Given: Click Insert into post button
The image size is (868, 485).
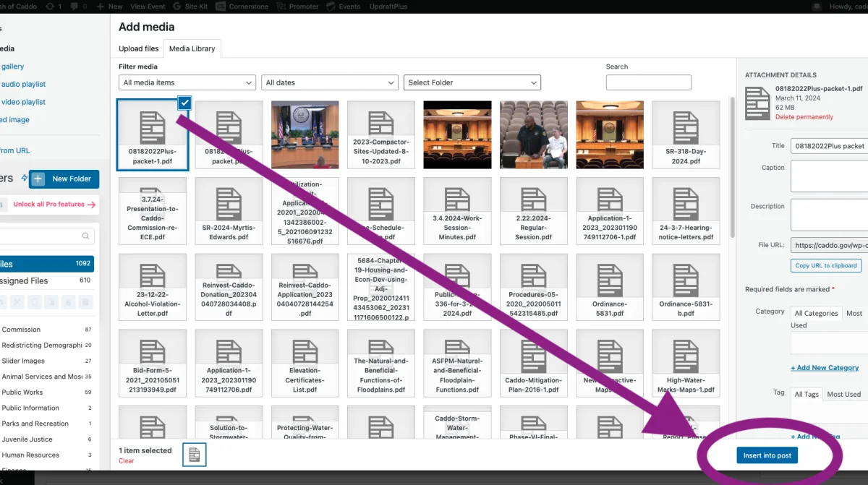Looking at the screenshot, I should [767, 455].
